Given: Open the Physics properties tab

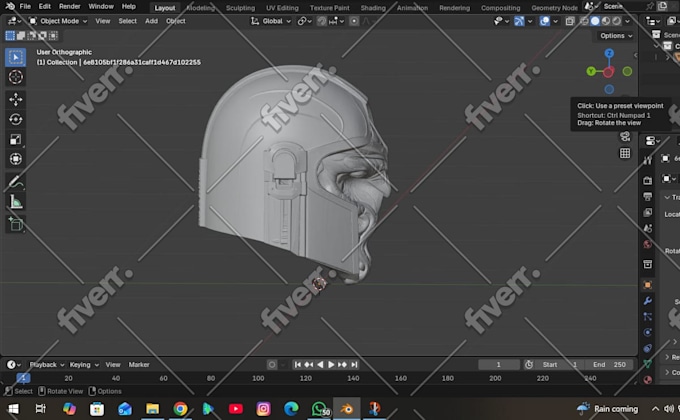Looking at the screenshot, I should pyautogui.click(x=647, y=332).
